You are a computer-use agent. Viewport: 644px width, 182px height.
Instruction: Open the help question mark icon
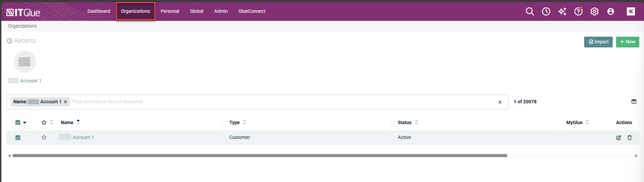[578, 11]
